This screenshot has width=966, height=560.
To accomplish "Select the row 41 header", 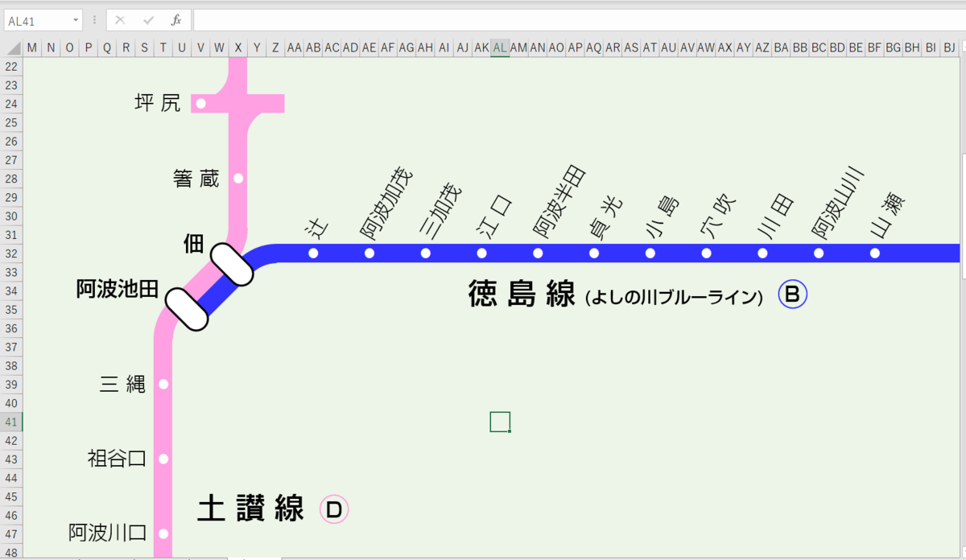I will [11, 422].
